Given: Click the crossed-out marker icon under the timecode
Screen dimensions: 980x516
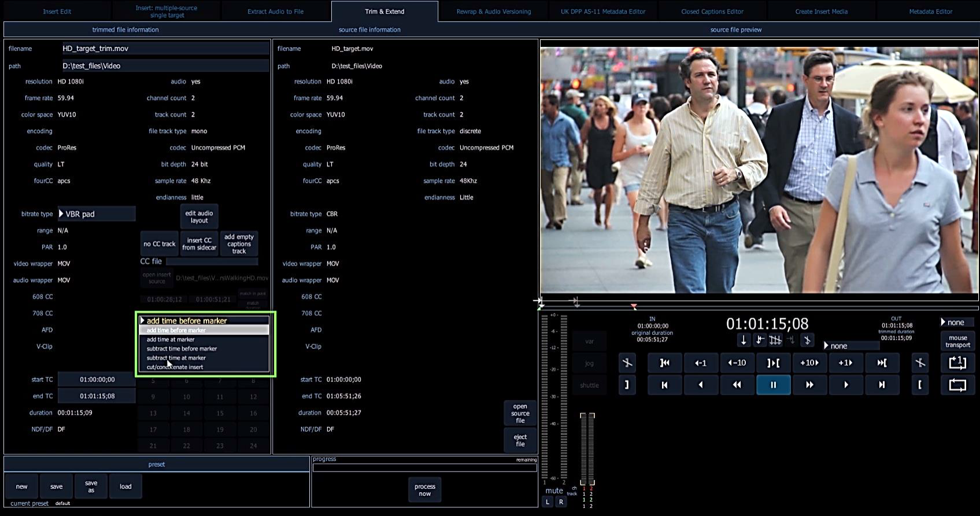Looking at the screenshot, I should (x=807, y=340).
